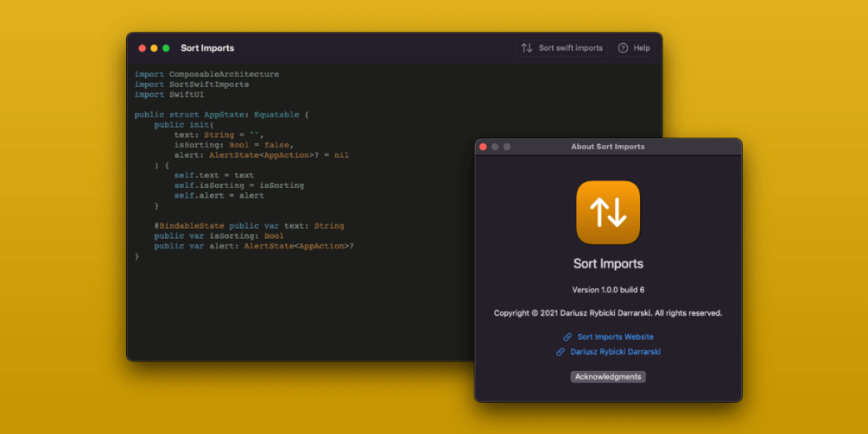868x434 pixels.
Task: Minimize the main Sort Imports window
Action: click(154, 48)
